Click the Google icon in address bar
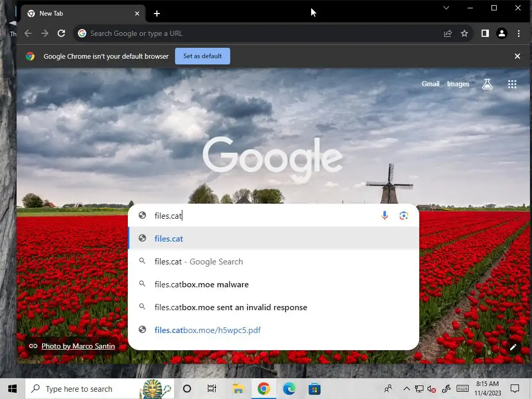532x399 pixels. click(x=82, y=33)
